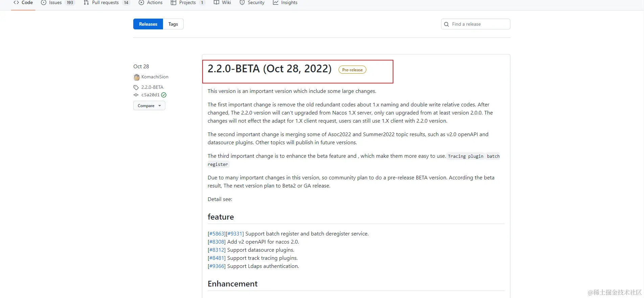Open issue link #8312
The width and height of the screenshot is (644, 298).
point(217,250)
